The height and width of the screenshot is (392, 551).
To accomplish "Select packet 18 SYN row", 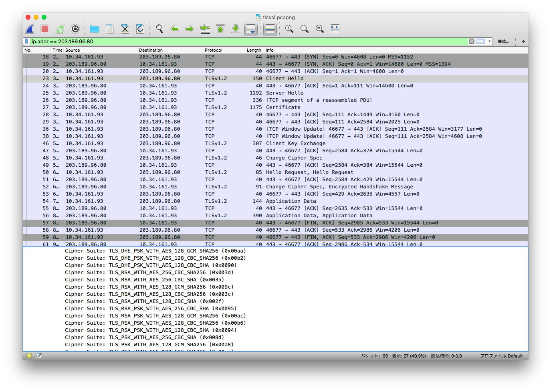I will pos(275,57).
